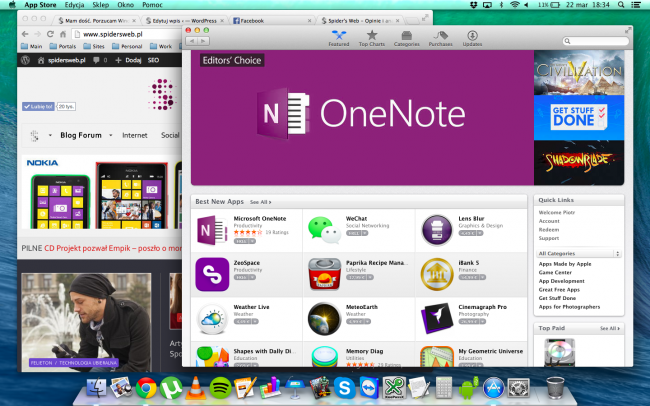Screen dimensions: 650x406
Task: Open price dropdown arrow for ZeoSpace
Action: click(252, 277)
